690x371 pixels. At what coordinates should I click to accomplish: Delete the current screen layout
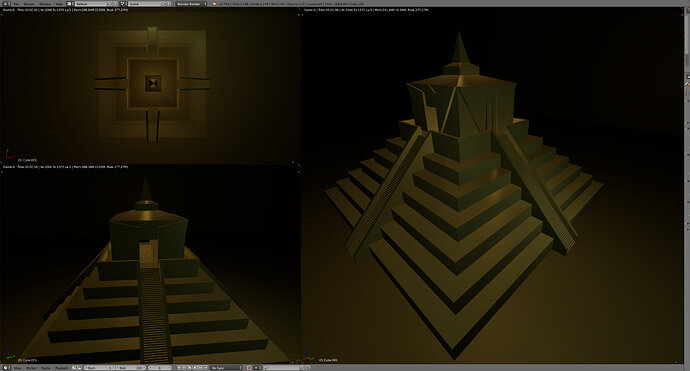115,4
